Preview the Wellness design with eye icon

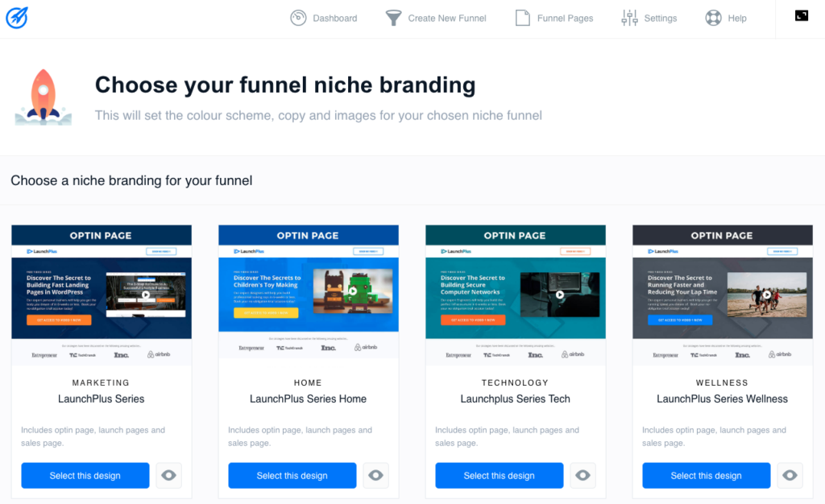tap(790, 476)
